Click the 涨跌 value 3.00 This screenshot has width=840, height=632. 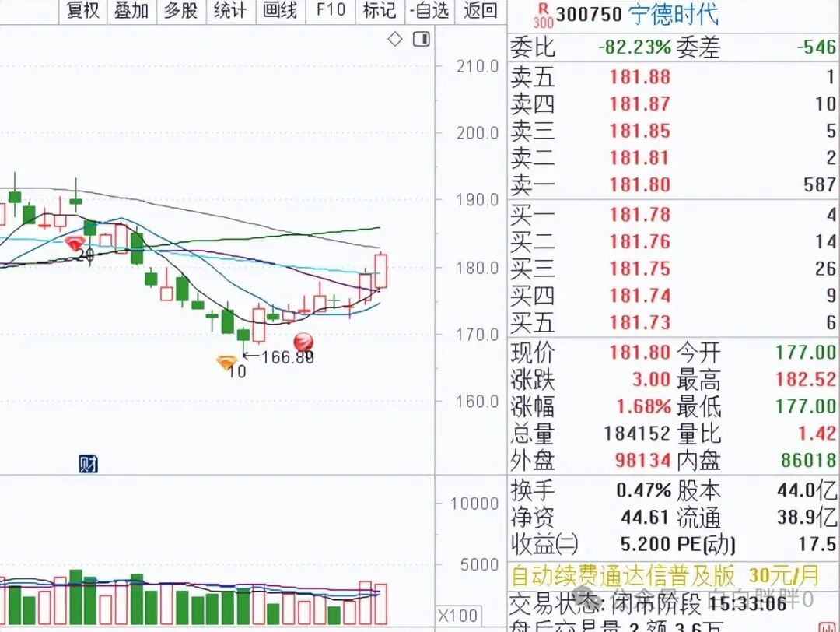coord(651,380)
